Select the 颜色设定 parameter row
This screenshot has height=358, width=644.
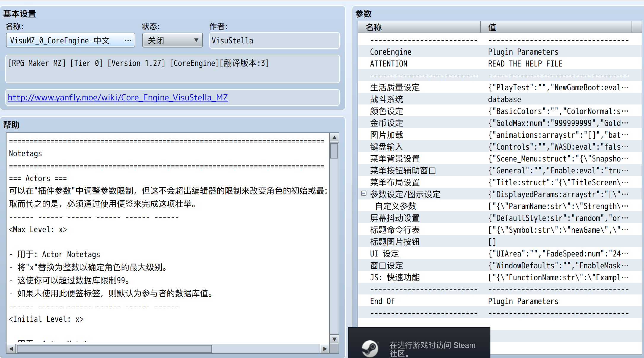click(x=500, y=111)
